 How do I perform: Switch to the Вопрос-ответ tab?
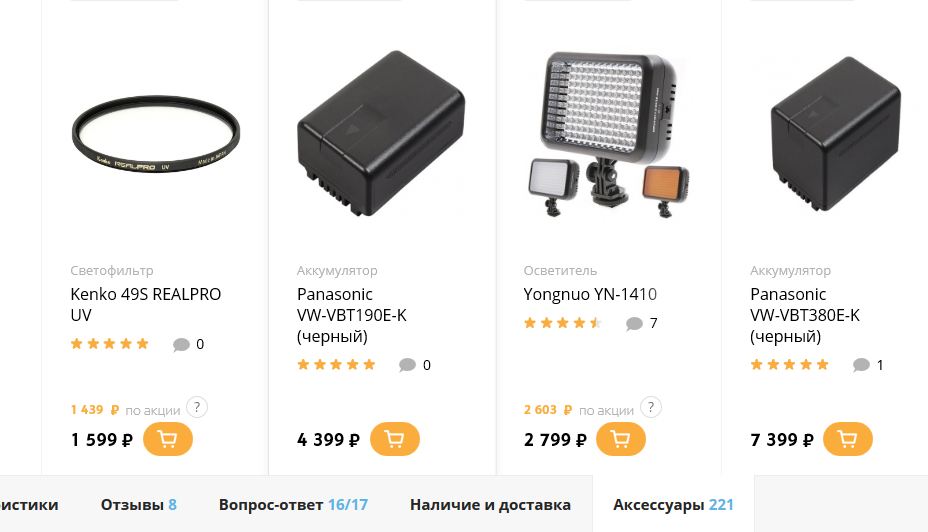pos(293,505)
